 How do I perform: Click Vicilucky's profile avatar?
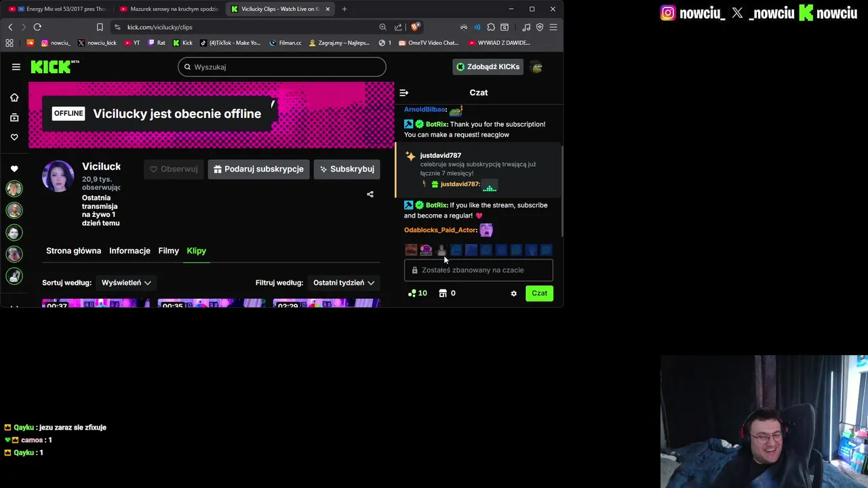pyautogui.click(x=58, y=177)
